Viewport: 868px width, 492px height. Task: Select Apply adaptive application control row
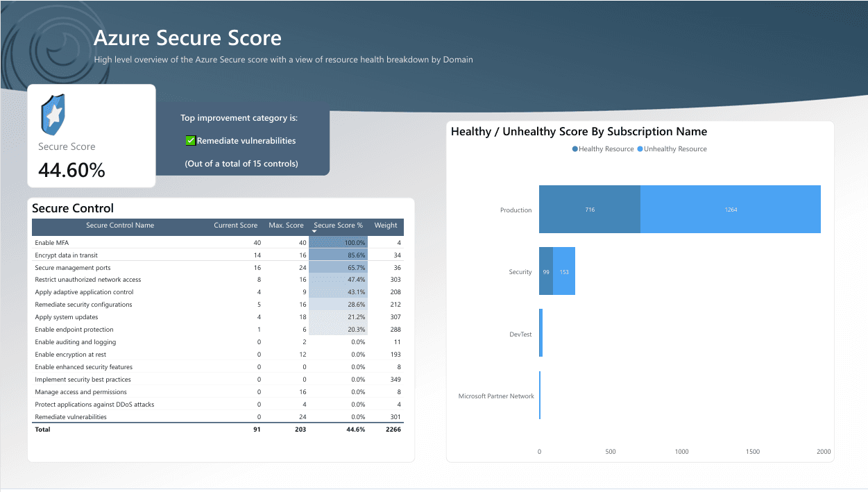pos(218,292)
